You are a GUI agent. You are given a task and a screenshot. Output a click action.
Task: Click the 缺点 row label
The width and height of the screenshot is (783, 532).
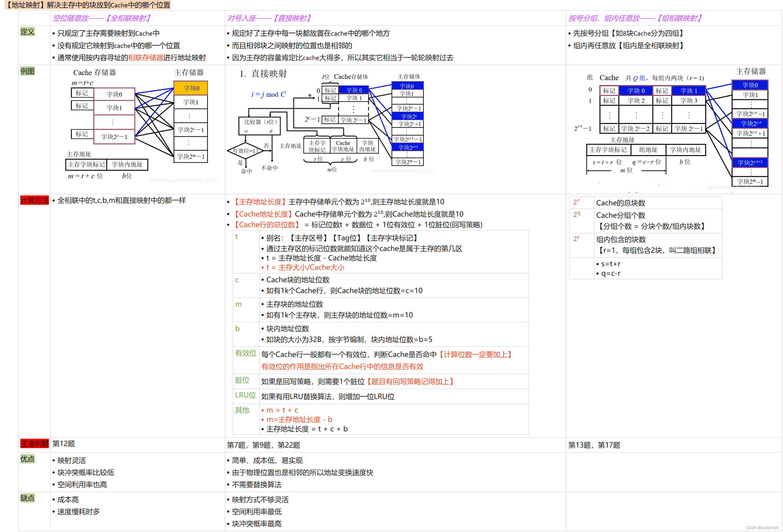tap(27, 498)
